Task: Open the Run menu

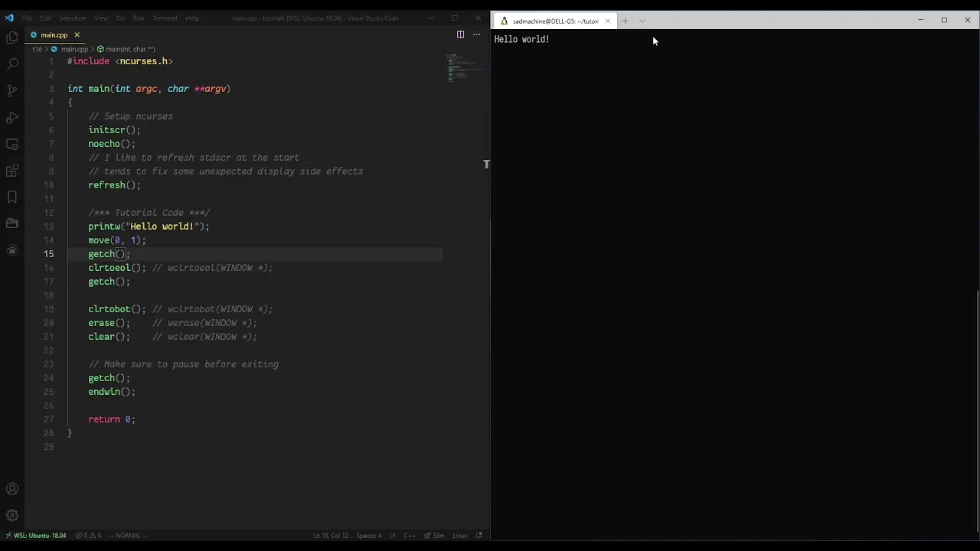Action: coord(138,18)
